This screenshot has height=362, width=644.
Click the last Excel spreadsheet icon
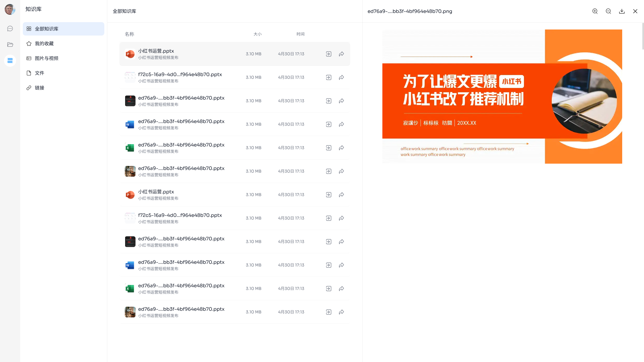tap(130, 289)
